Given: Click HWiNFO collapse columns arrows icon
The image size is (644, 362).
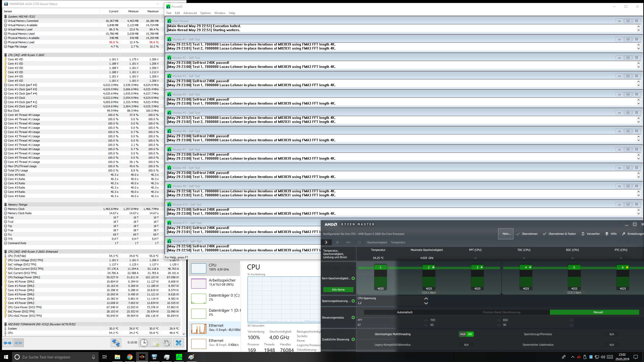Looking at the screenshot, I should 18,343.
